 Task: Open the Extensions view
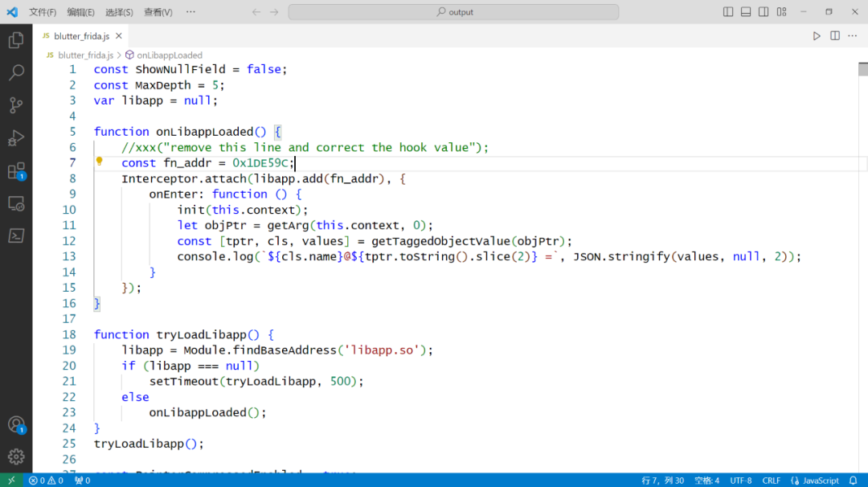[16, 171]
